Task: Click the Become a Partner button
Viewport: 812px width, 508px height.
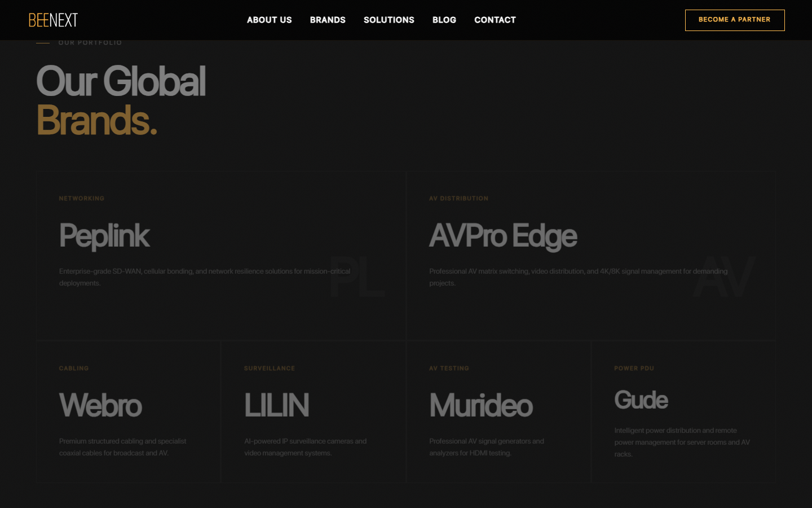Action: coord(735,20)
